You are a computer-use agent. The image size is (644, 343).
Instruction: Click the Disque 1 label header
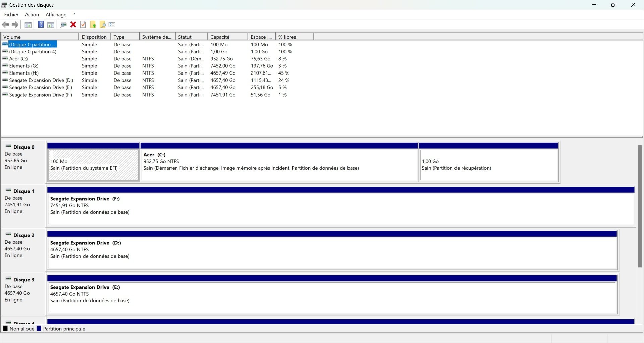point(24,191)
